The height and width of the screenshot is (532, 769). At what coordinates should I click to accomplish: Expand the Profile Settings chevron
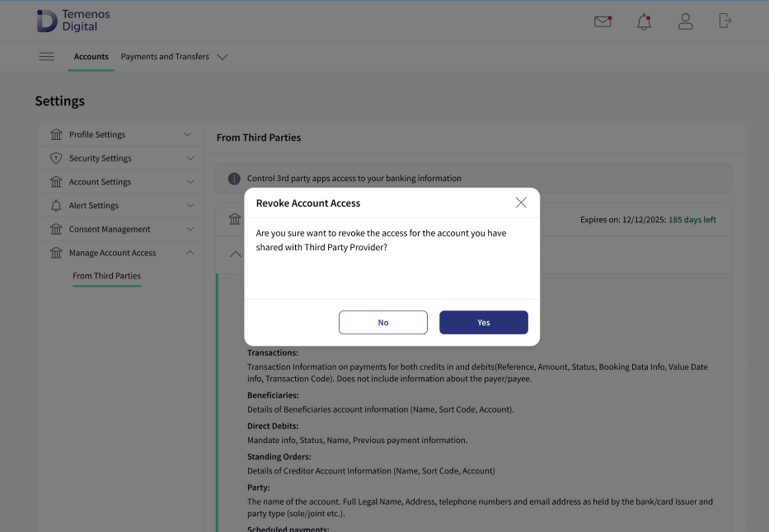(187, 134)
